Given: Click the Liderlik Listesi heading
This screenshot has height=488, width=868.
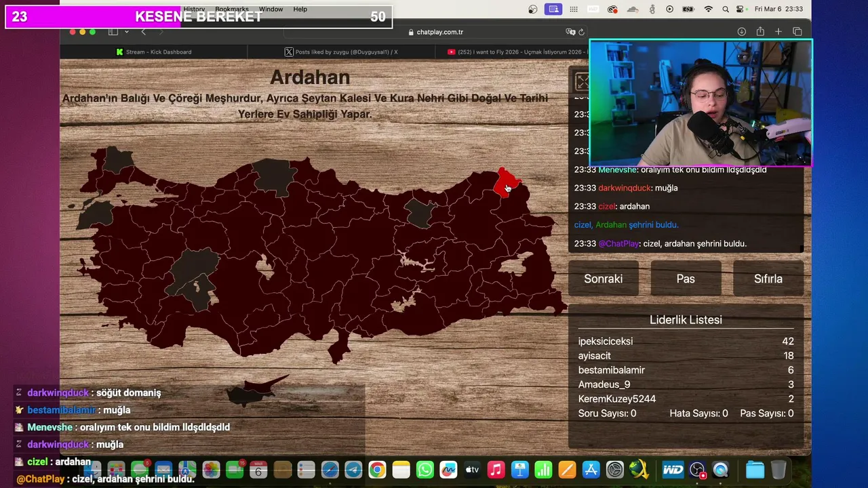Looking at the screenshot, I should pyautogui.click(x=686, y=320).
